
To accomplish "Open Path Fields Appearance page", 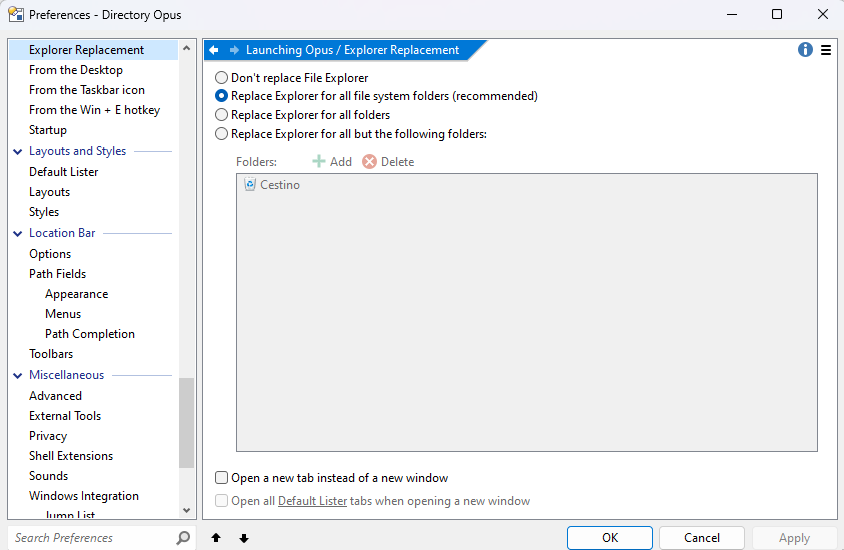I will point(76,294).
